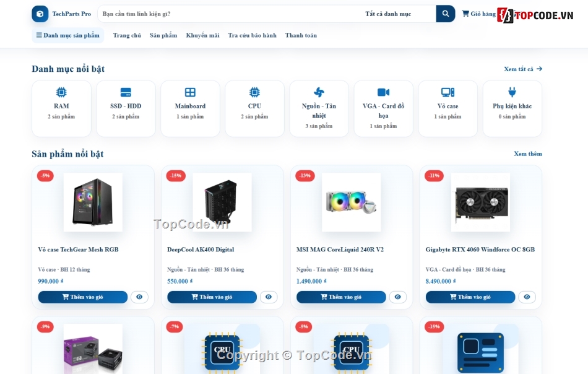Click the -9% badge on the power supply card
The image size is (588, 374).
45,327
